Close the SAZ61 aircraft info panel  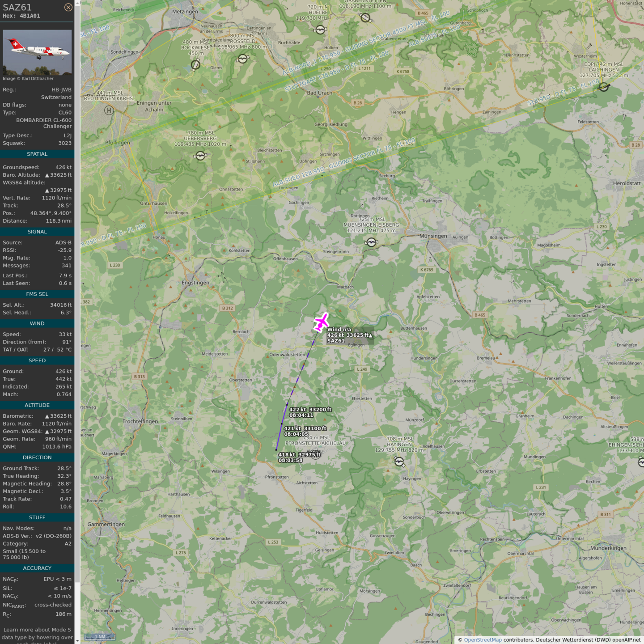[x=68, y=7]
